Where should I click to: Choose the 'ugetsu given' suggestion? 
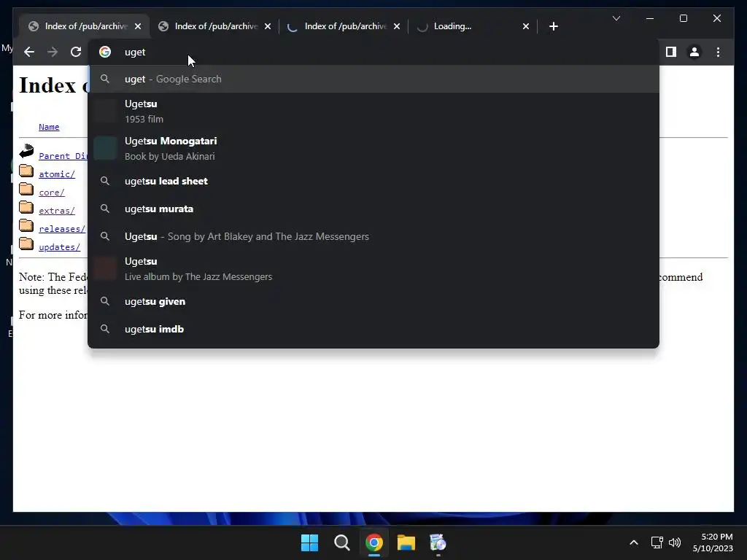tap(373, 301)
